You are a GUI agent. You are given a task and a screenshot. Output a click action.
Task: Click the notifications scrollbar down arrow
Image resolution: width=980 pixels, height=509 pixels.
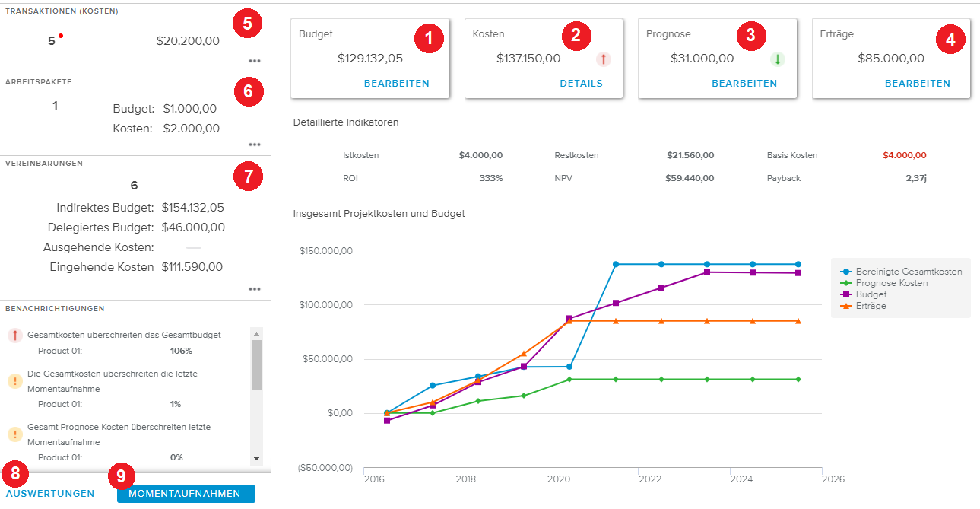[x=256, y=459]
